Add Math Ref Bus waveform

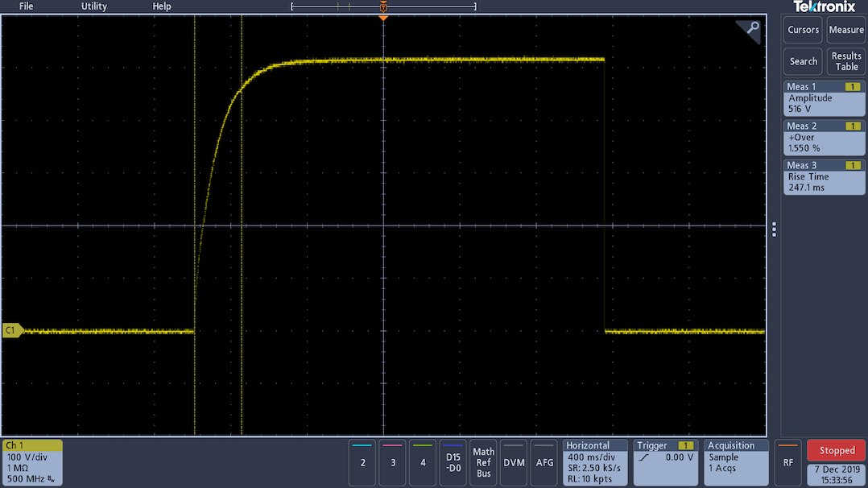tap(483, 462)
